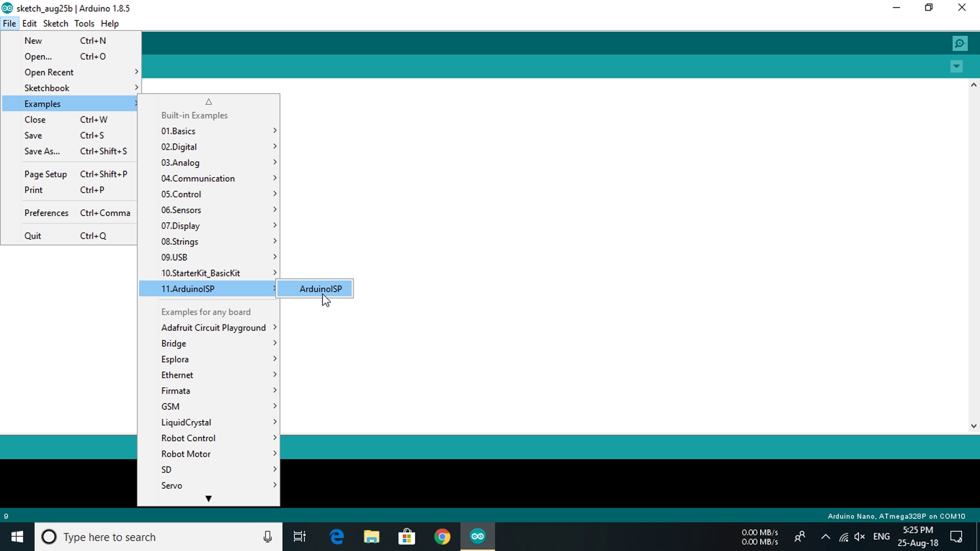Open File Explorer from the taskbar

coord(372,536)
